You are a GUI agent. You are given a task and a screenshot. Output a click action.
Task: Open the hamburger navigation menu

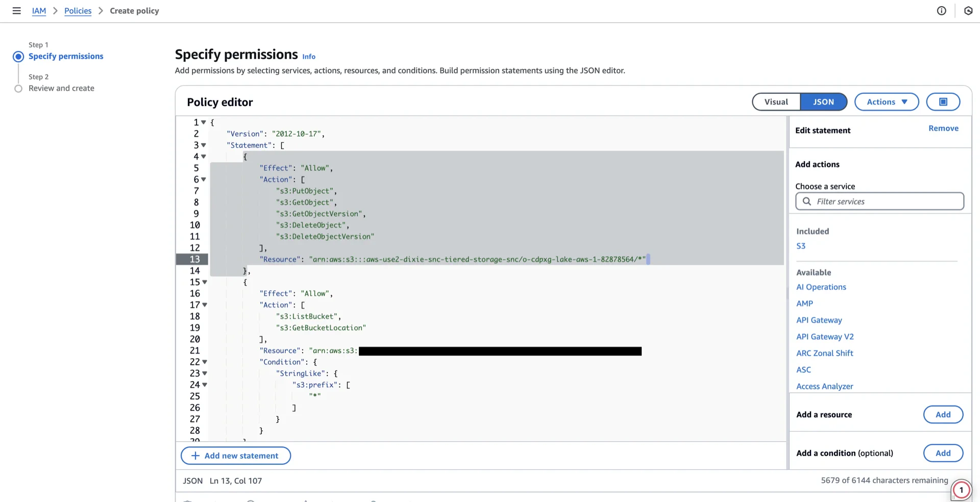click(16, 11)
